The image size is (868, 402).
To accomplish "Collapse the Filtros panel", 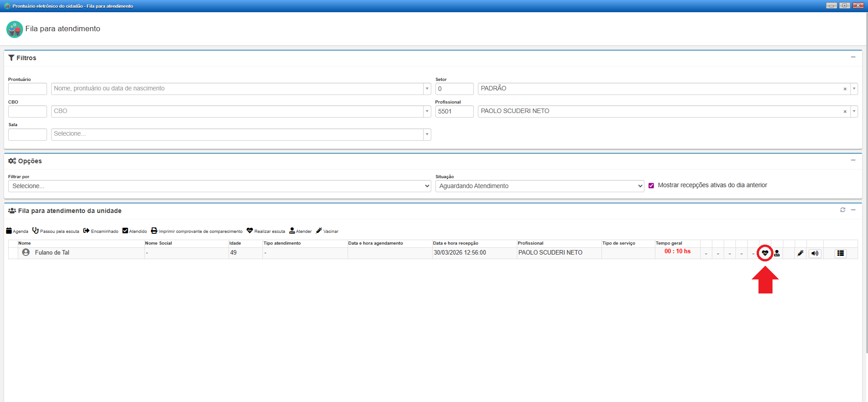I will point(853,57).
